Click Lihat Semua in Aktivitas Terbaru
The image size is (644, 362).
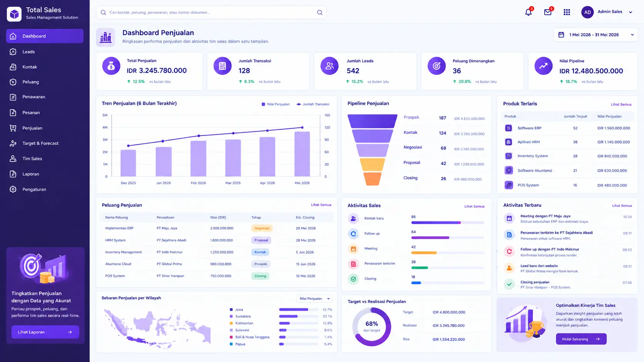622,206
